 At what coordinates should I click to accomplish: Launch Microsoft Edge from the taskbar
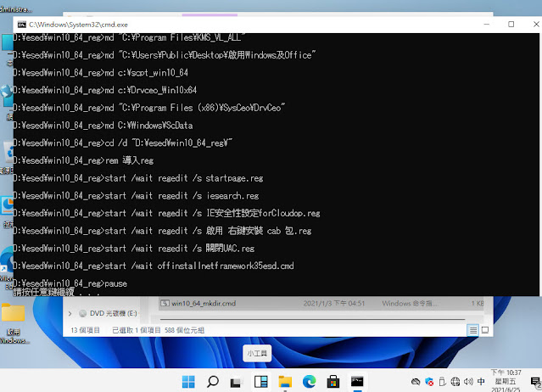pos(309,382)
